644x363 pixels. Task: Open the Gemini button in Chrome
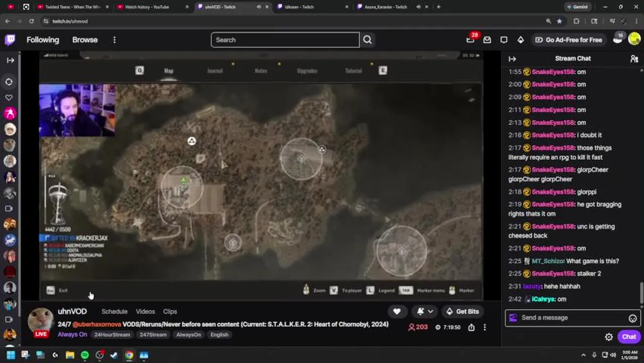576,7
